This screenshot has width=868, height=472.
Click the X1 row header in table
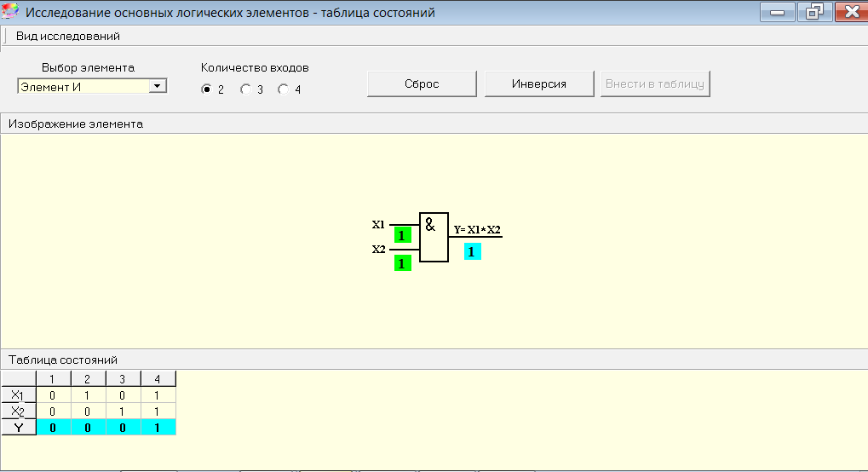pyautogui.click(x=18, y=395)
